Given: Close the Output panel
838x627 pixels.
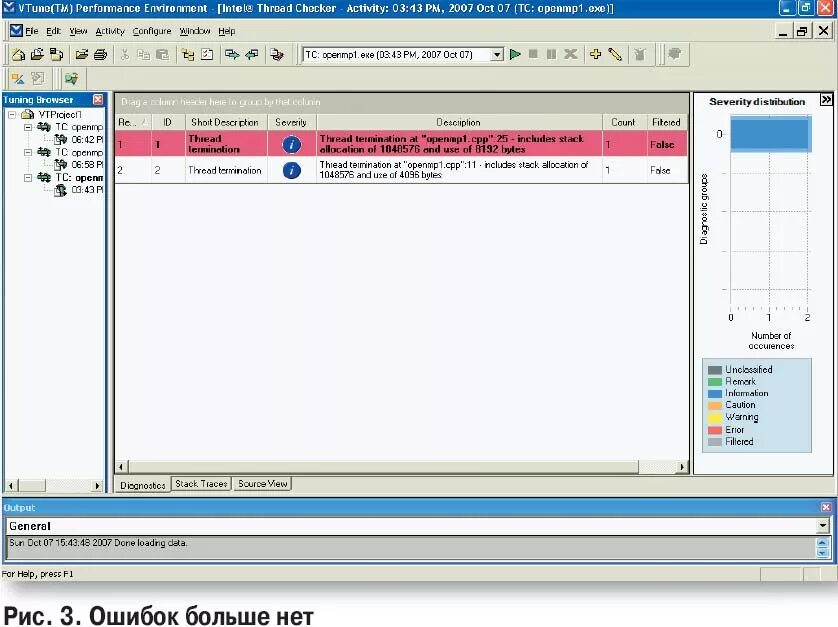Looking at the screenshot, I should tap(826, 507).
